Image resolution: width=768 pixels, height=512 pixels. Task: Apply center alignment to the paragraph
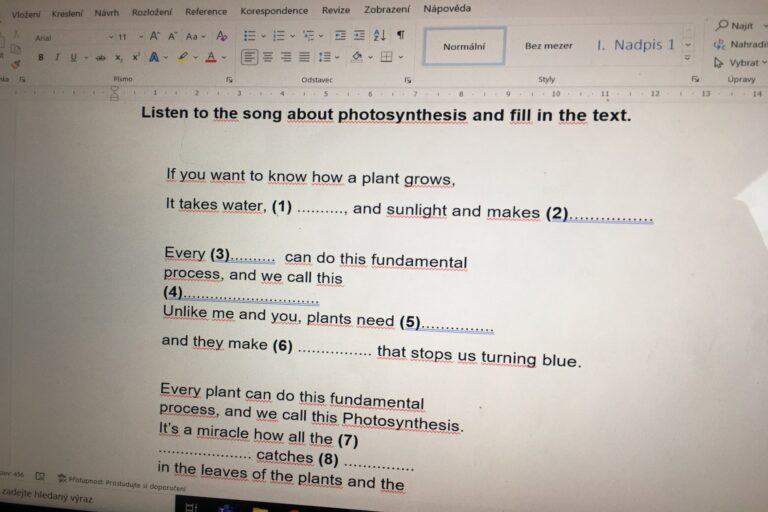[269, 57]
